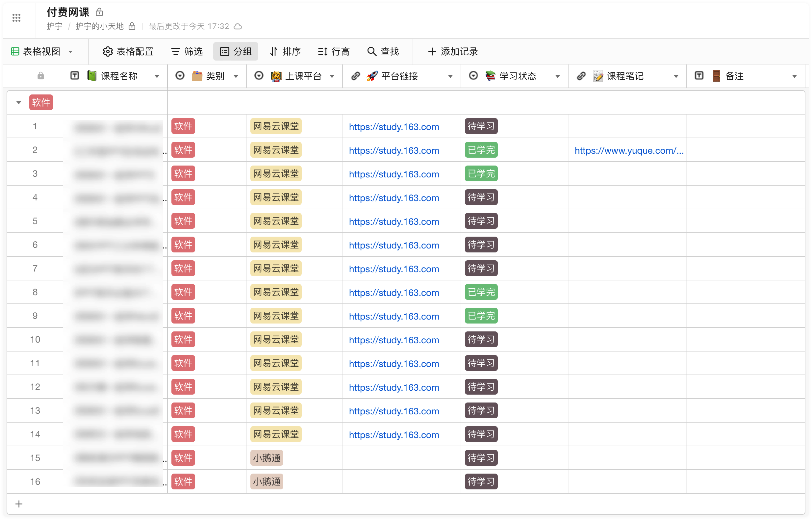The image size is (812, 520).
Task: Click the memo emoji icon for 课程笔记
Action: point(598,76)
